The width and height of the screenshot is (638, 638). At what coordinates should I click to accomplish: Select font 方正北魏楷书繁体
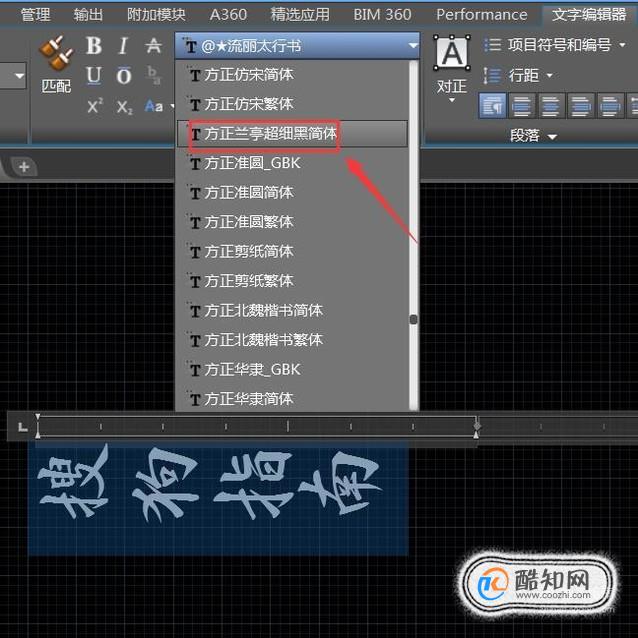pos(293,340)
